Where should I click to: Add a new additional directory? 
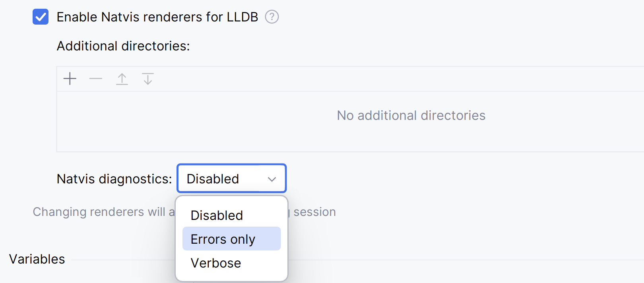pyautogui.click(x=70, y=79)
